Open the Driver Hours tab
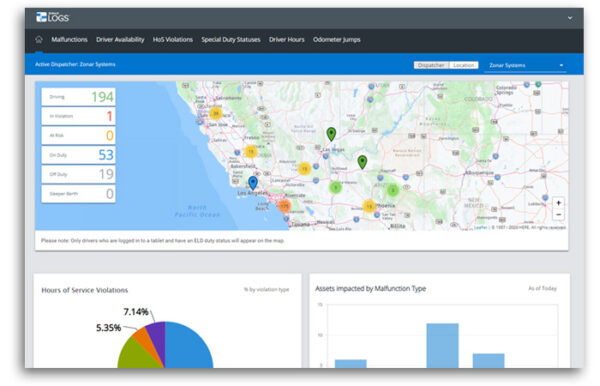Viewport: 600px width, 386px height. pos(287,39)
